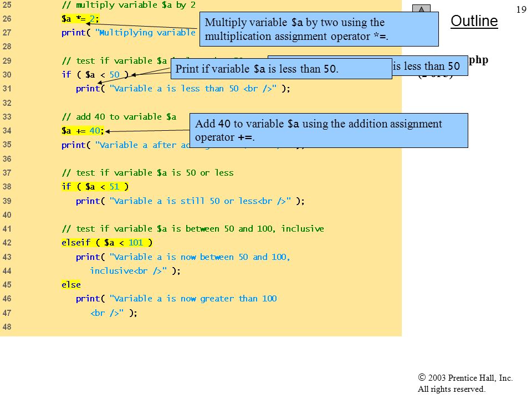Click the print "Multiplying variable" code line
This screenshot has height=399, width=532.
pos(129,33)
